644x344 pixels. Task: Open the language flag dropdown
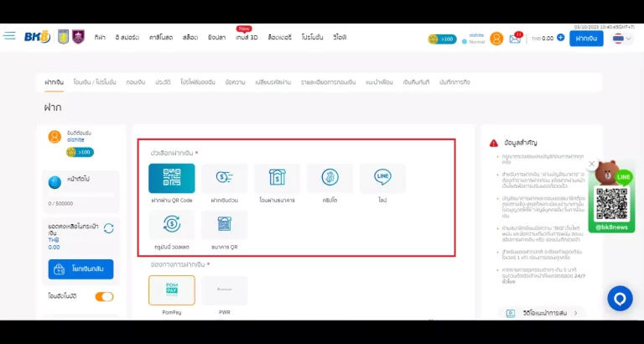(622, 38)
